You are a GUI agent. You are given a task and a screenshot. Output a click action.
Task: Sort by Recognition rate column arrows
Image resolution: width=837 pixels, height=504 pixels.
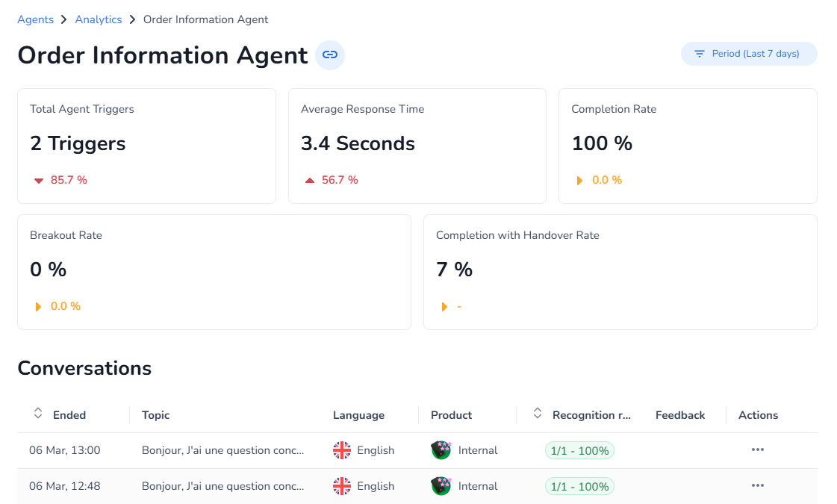pyautogui.click(x=538, y=414)
